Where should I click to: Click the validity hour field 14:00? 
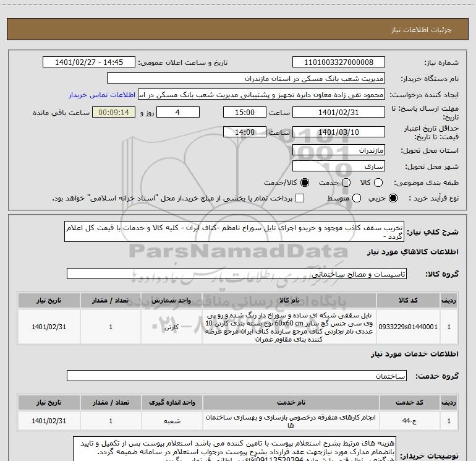[245, 132]
